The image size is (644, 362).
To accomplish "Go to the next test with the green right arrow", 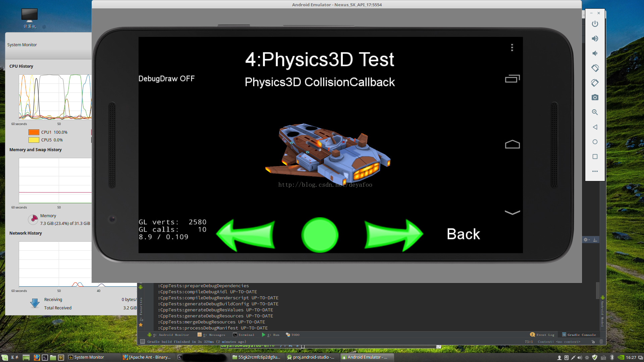I will [394, 235].
